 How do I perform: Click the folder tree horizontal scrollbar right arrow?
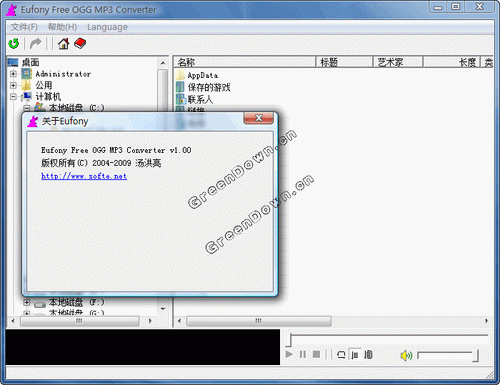coord(150,321)
